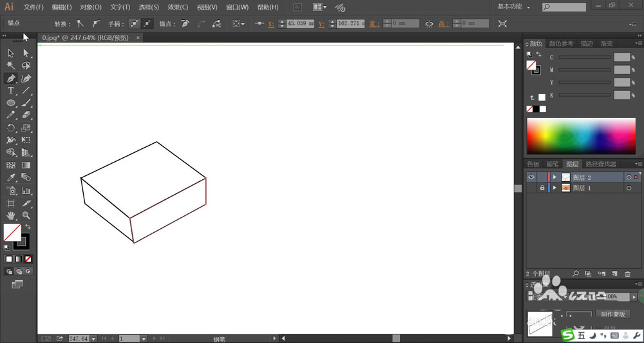
Task: Open 基本功能 workspace switcher dropdown
Action: [x=514, y=6]
